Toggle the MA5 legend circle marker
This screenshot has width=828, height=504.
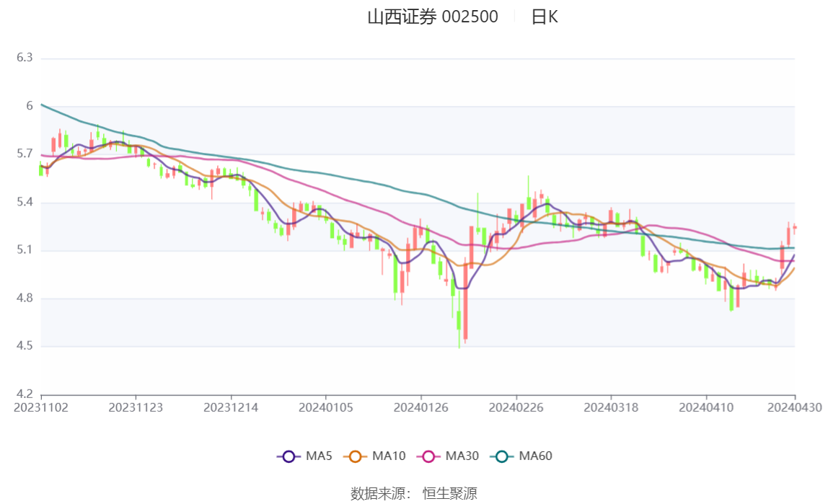pyautogui.click(x=289, y=456)
